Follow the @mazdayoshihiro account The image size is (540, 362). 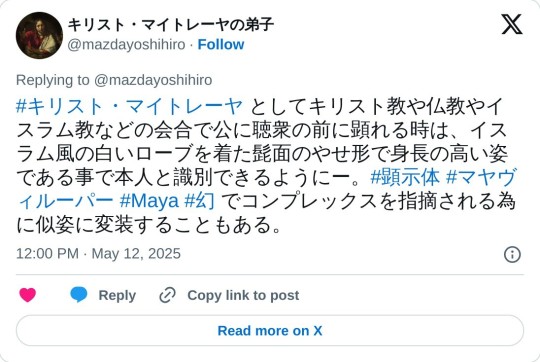click(x=221, y=44)
